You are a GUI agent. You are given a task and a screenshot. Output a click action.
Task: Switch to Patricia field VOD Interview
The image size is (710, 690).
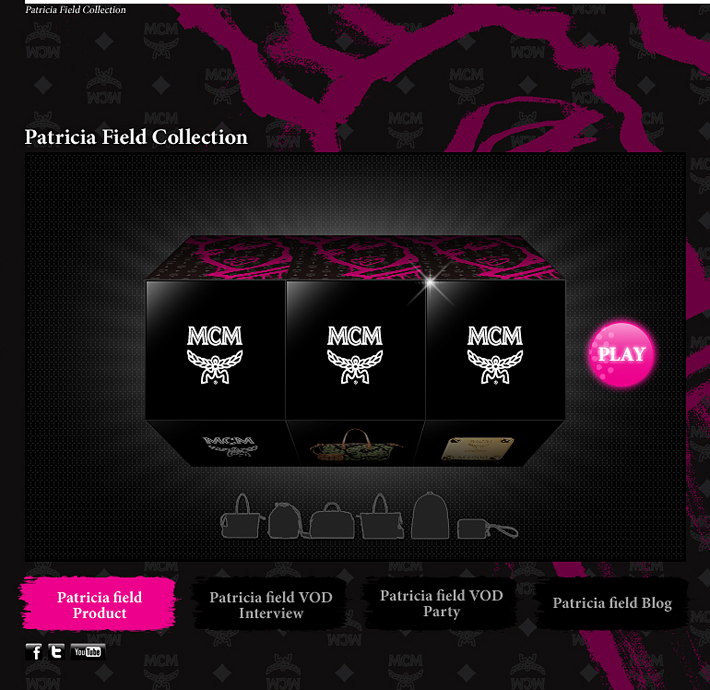tap(271, 604)
